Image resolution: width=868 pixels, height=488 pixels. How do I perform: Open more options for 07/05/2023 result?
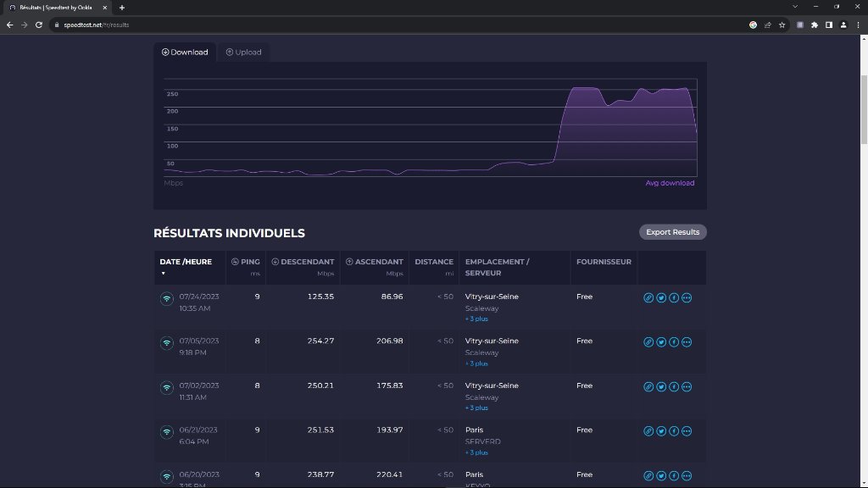coord(687,342)
